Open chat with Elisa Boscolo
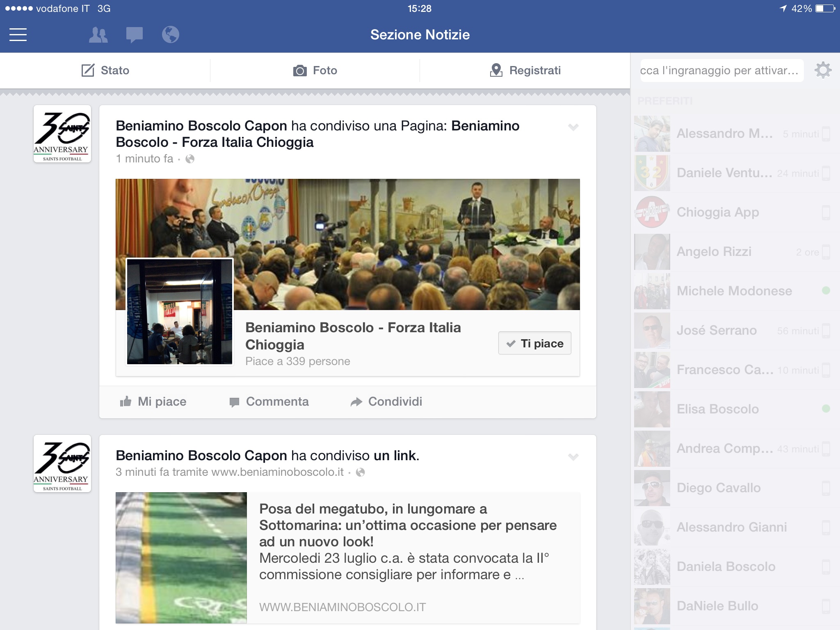 click(735, 409)
